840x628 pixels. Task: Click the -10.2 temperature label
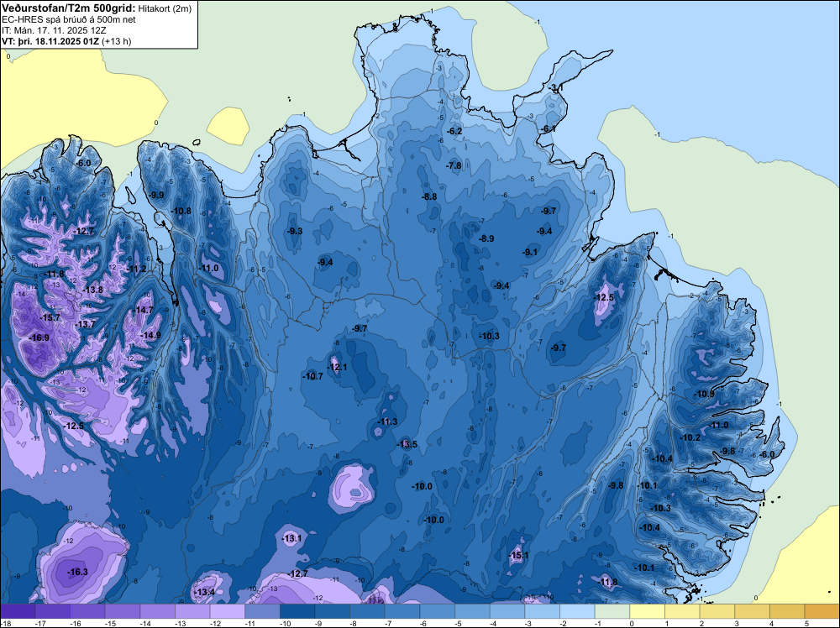[x=690, y=437]
